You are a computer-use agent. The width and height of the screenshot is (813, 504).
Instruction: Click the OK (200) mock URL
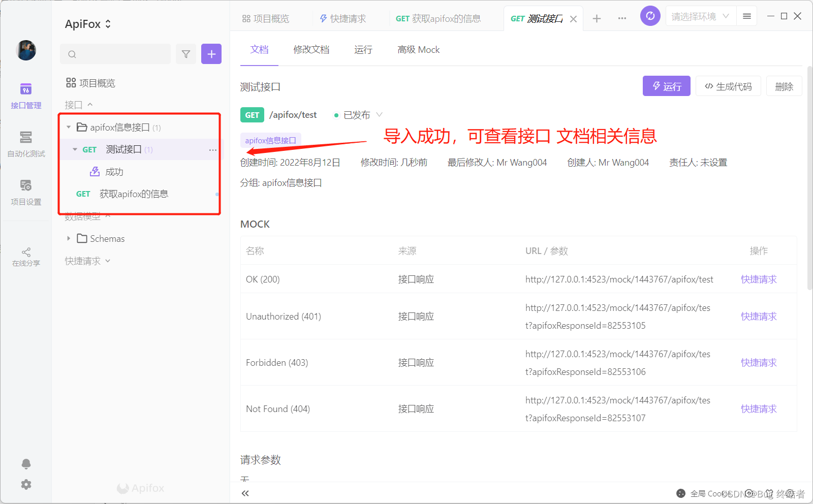[619, 279]
